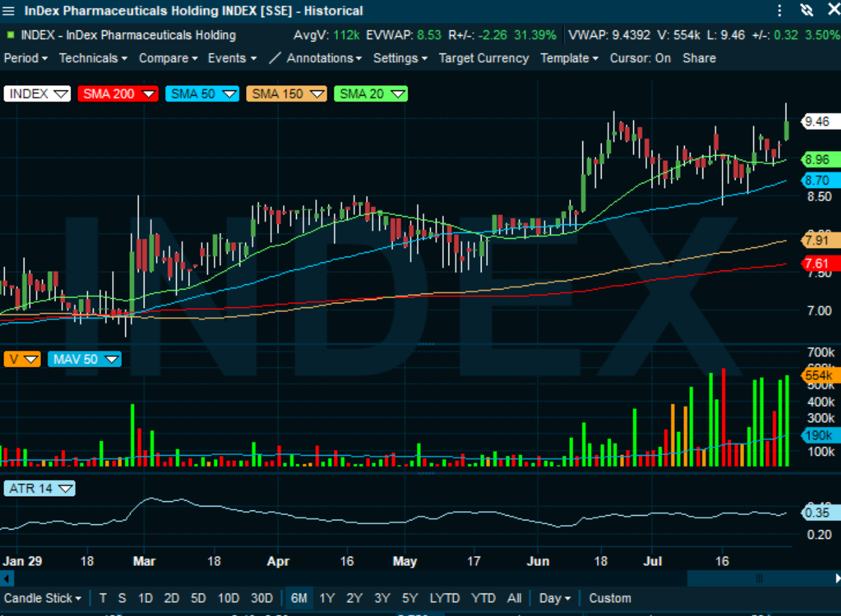Screen dimensions: 841x616
Task: Click the unlink window icon
Action: point(807,11)
